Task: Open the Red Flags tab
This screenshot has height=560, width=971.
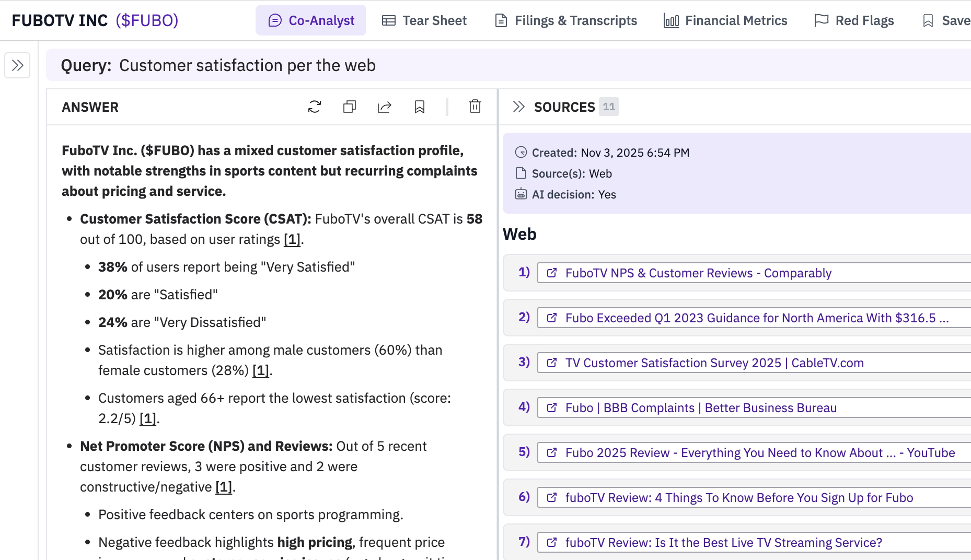Action: click(x=854, y=20)
